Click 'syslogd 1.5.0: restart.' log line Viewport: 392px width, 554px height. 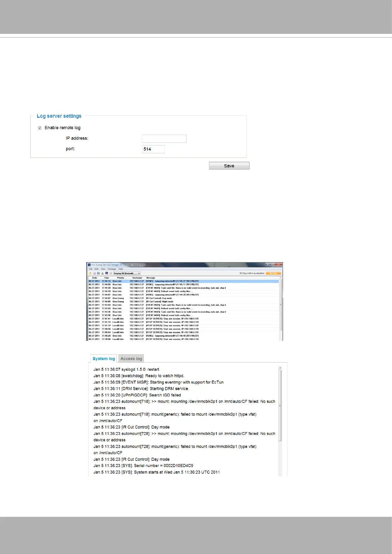pos(127,369)
